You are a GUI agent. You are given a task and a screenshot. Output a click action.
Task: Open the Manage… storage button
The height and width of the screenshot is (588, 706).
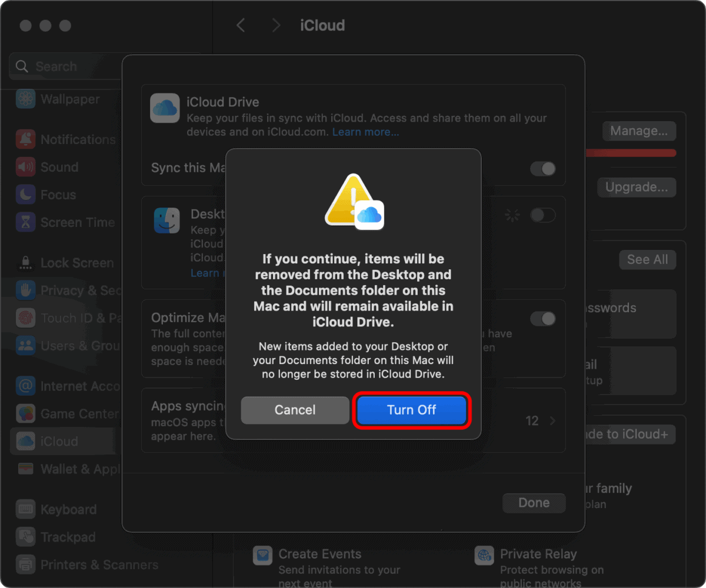coord(639,131)
